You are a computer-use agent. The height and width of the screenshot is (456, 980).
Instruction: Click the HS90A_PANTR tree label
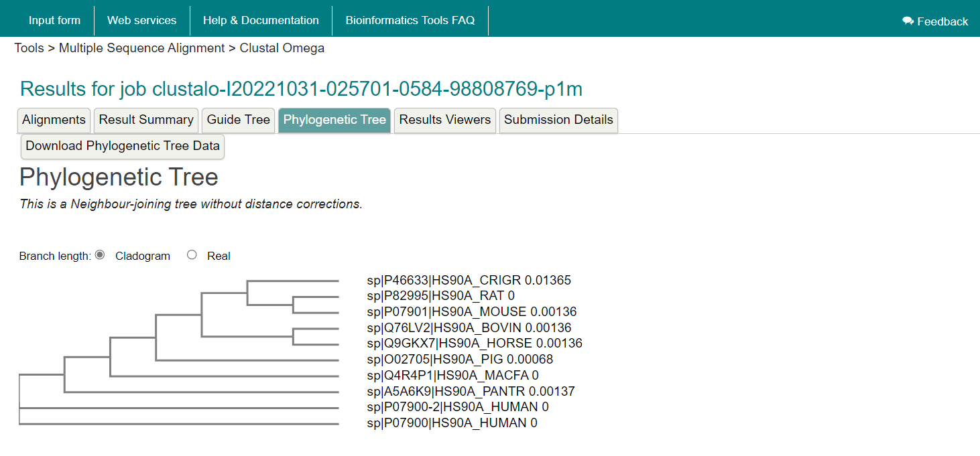click(471, 391)
